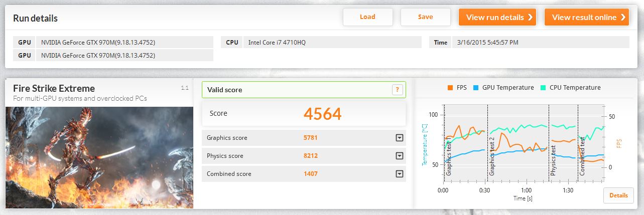Click the Graphics test 1 marker in graph
The image size is (644, 215).
449,156
